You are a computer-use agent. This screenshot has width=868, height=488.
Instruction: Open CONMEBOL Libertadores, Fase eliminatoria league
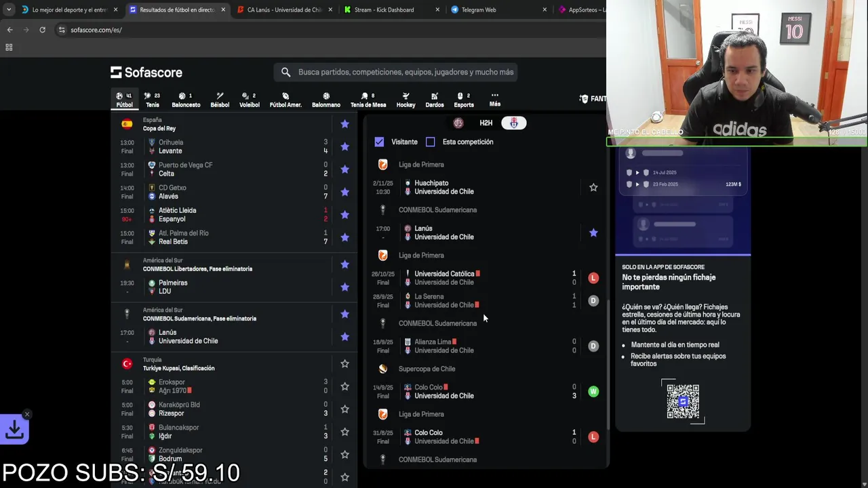(197, 269)
